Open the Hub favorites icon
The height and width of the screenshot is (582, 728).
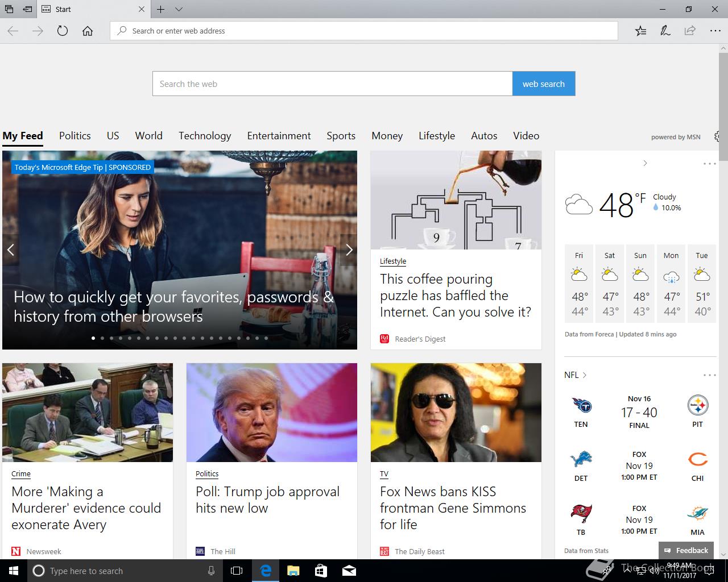click(x=640, y=31)
